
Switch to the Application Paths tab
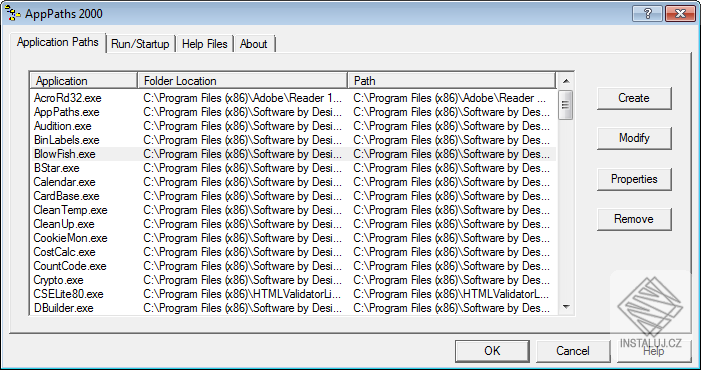(58, 42)
